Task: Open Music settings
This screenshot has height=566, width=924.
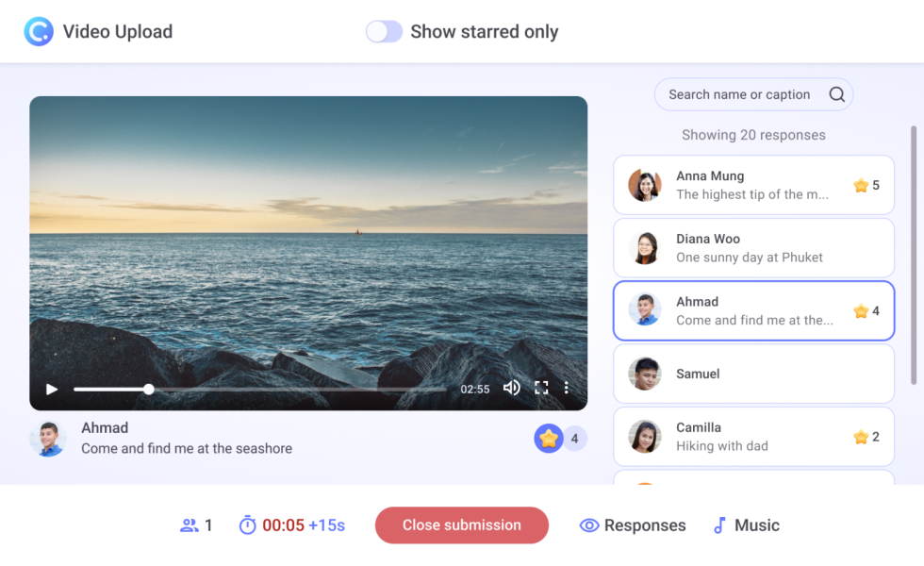Action: click(x=746, y=525)
